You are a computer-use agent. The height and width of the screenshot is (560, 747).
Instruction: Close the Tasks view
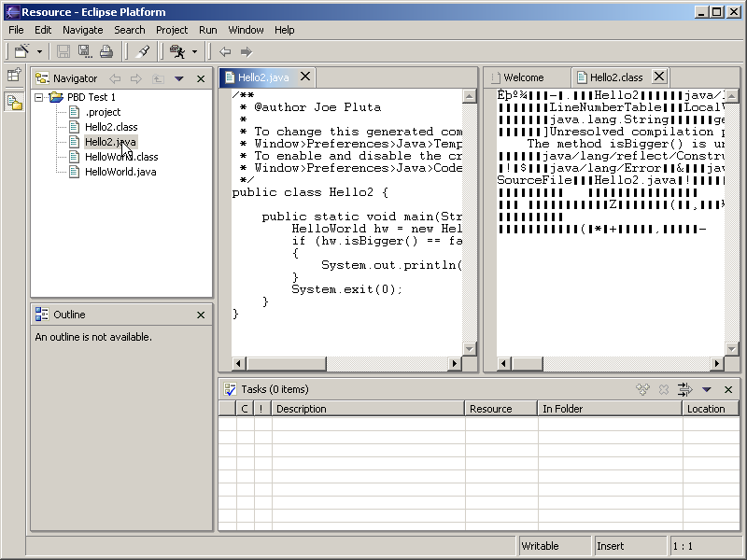click(728, 389)
